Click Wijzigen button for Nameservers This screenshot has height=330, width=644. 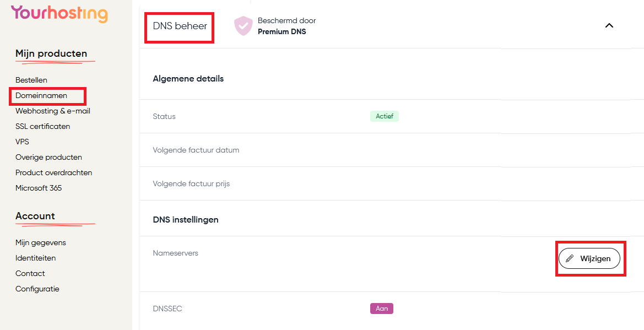pos(589,258)
